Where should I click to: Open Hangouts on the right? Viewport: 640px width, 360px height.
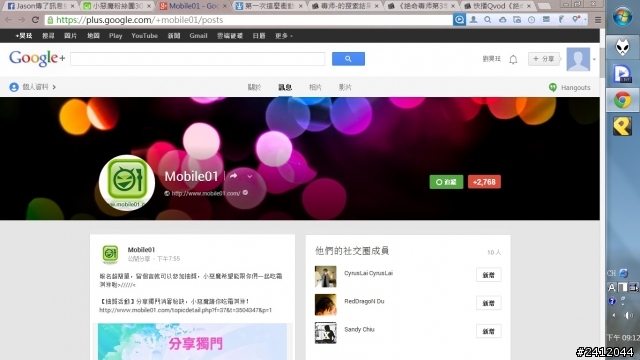pos(570,87)
